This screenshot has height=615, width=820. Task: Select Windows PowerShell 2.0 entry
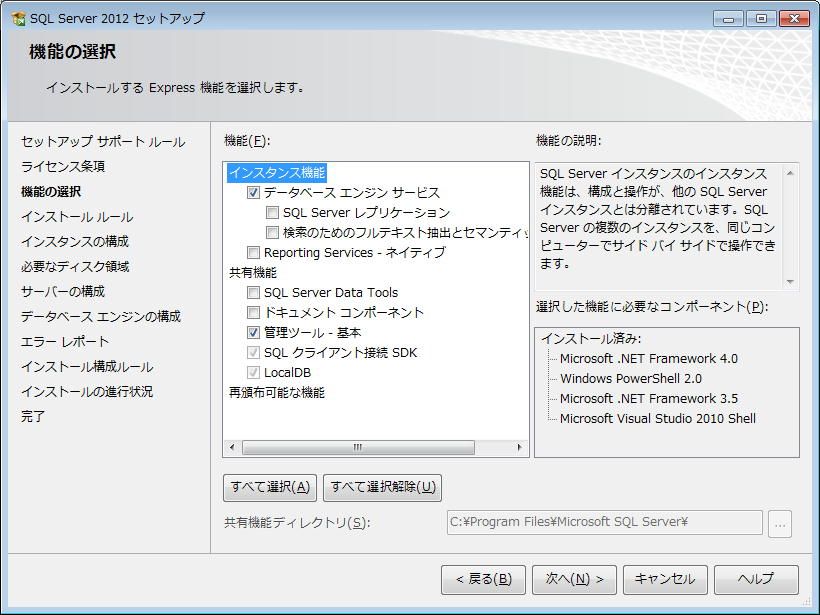click(x=631, y=379)
